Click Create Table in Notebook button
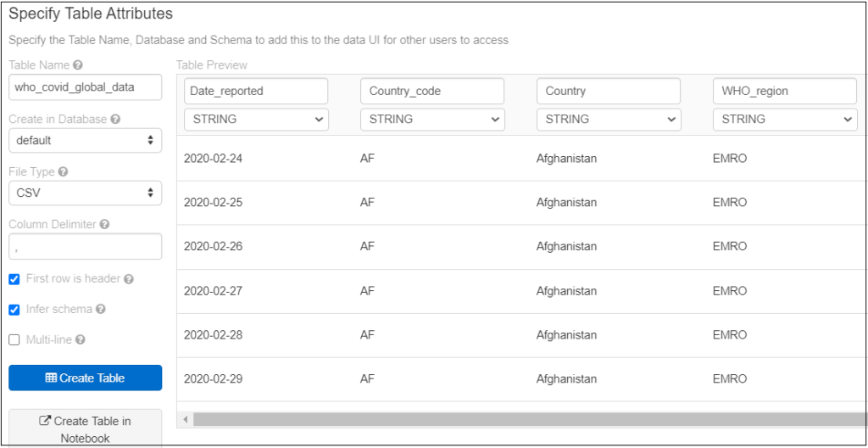Viewport: 868px width, 448px height. [x=86, y=429]
